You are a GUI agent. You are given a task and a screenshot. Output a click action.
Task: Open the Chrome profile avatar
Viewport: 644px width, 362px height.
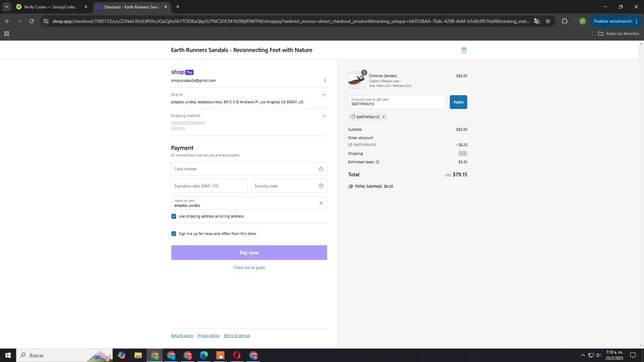[582, 21]
